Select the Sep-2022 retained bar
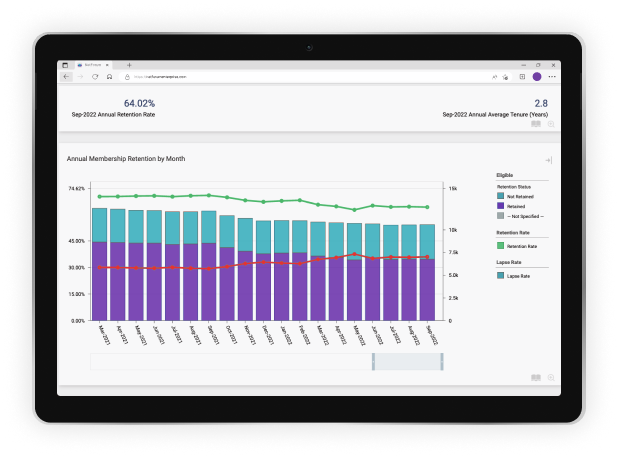The height and width of the screenshot is (456, 618). [x=427, y=290]
